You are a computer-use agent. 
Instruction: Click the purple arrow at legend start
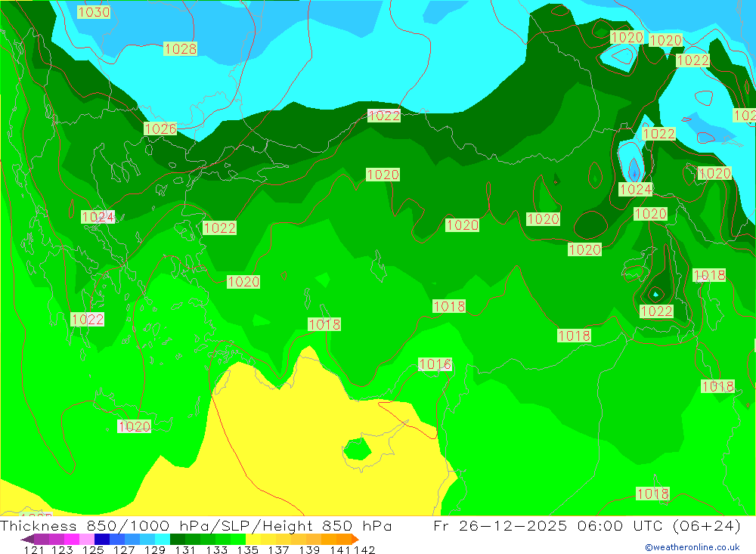pyautogui.click(x=27, y=539)
